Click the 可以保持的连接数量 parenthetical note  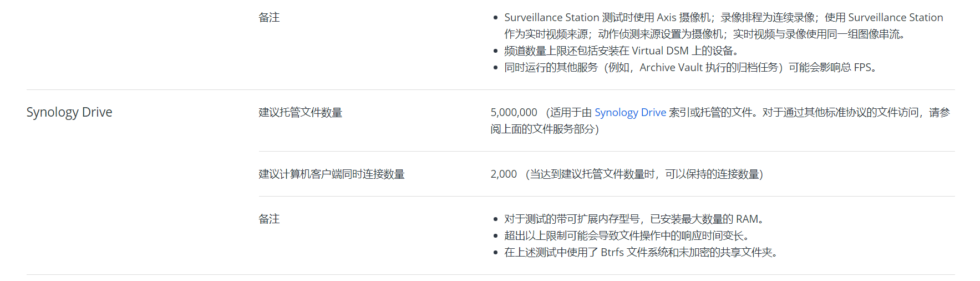pos(713,174)
